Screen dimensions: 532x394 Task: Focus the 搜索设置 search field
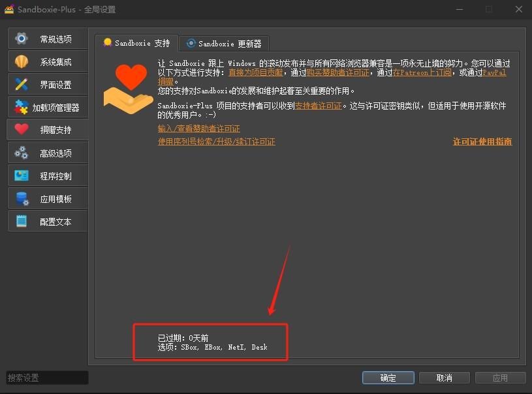click(47, 378)
